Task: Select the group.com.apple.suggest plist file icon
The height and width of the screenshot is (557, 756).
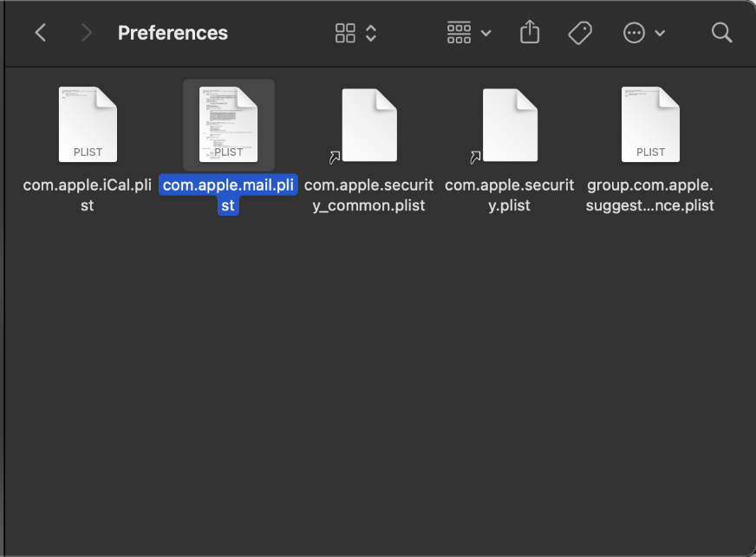Action: tap(650, 125)
